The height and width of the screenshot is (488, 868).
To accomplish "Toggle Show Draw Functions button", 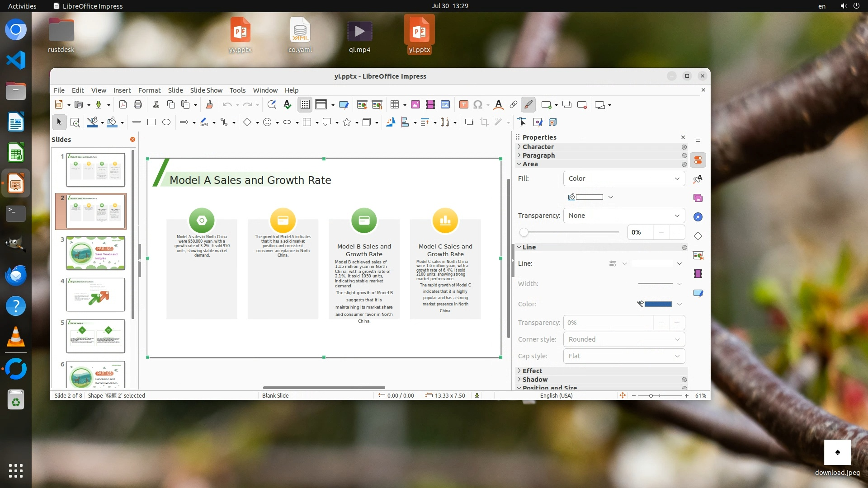I will point(528,105).
